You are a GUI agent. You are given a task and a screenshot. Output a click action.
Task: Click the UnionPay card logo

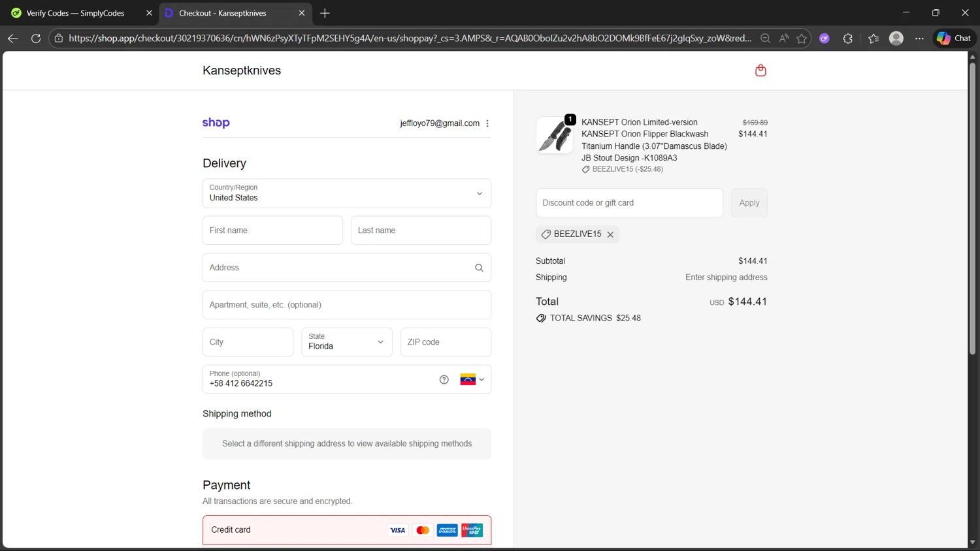tap(472, 530)
